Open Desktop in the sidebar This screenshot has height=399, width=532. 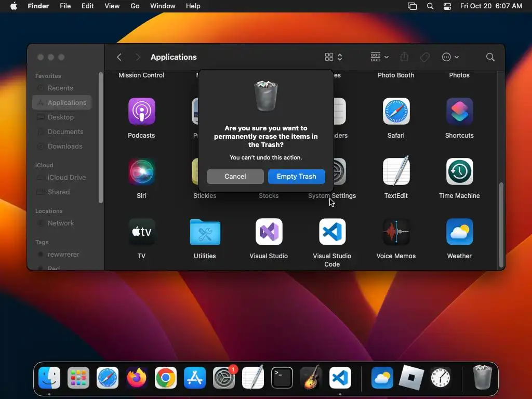pyautogui.click(x=62, y=117)
